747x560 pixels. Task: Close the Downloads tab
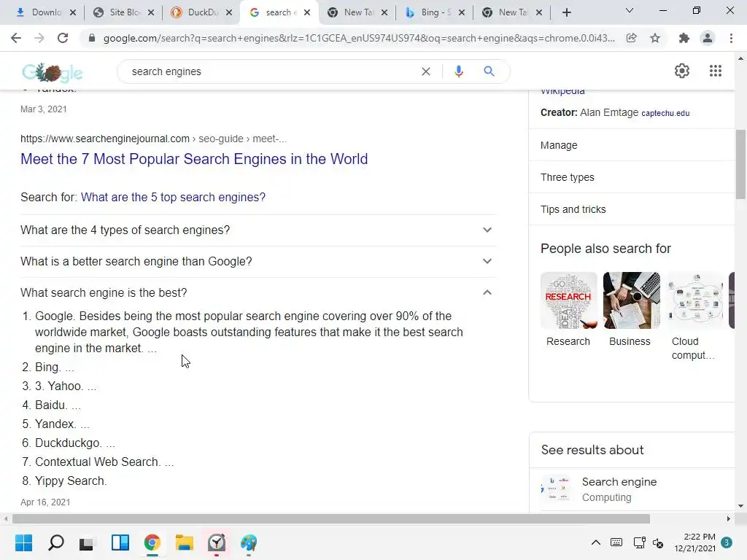pyautogui.click(x=73, y=12)
